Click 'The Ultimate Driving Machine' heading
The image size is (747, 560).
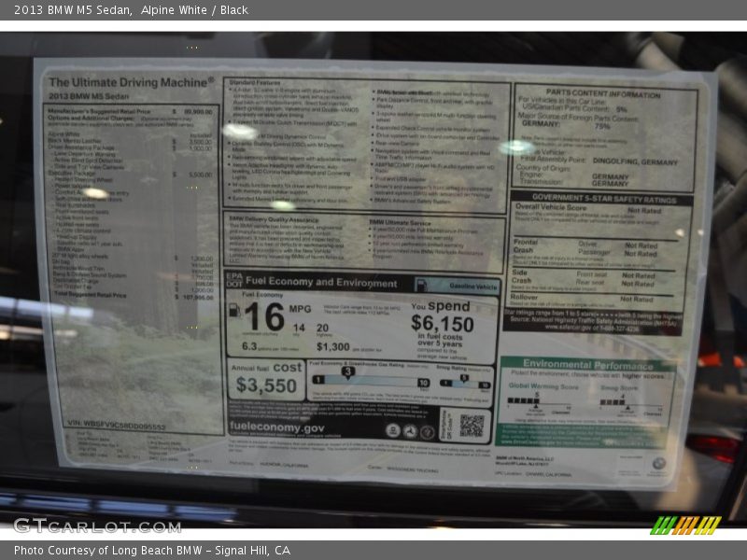point(132,82)
